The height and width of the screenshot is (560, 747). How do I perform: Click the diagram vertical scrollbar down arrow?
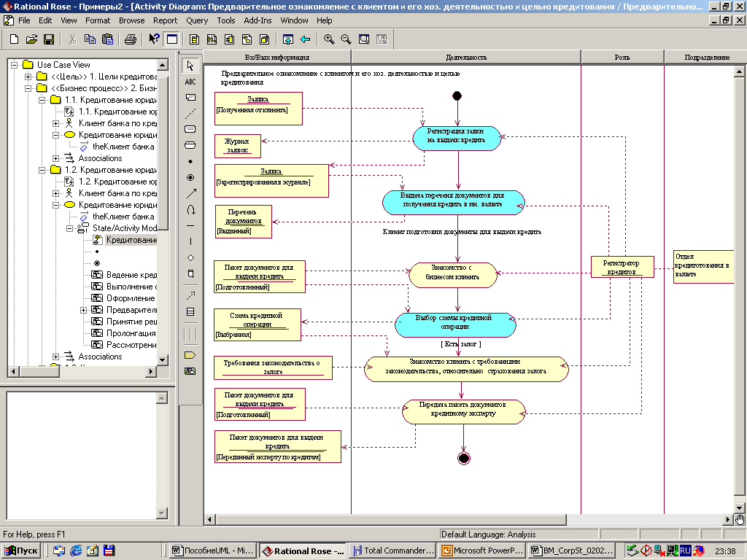point(739,507)
